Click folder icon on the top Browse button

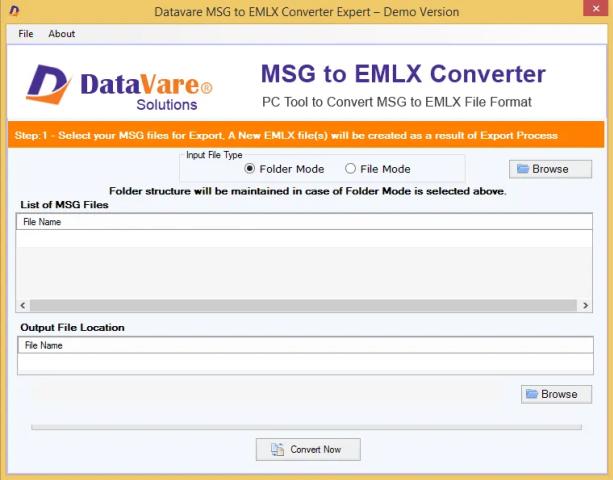pos(523,169)
